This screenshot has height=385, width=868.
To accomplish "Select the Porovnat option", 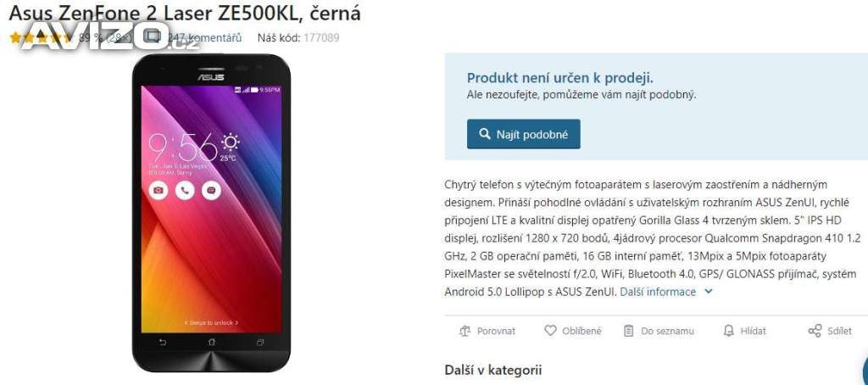I will (487, 331).
